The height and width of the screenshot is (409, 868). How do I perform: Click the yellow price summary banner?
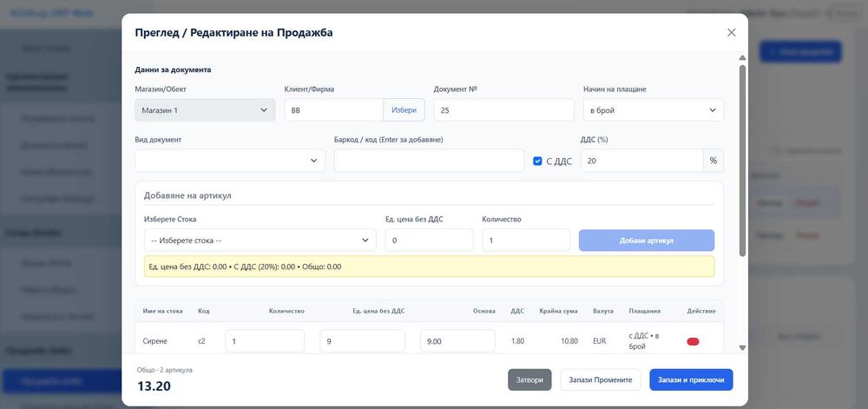429,267
